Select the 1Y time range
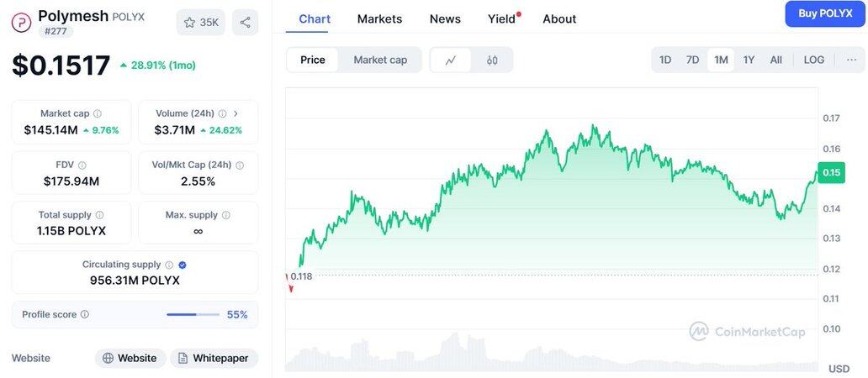Image resolution: width=868 pixels, height=378 pixels. 749,60
